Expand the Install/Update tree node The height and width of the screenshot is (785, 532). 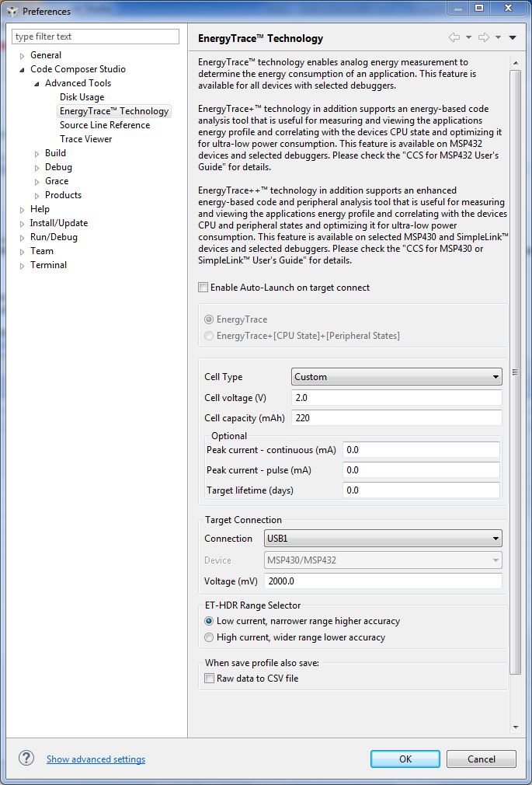[22, 224]
